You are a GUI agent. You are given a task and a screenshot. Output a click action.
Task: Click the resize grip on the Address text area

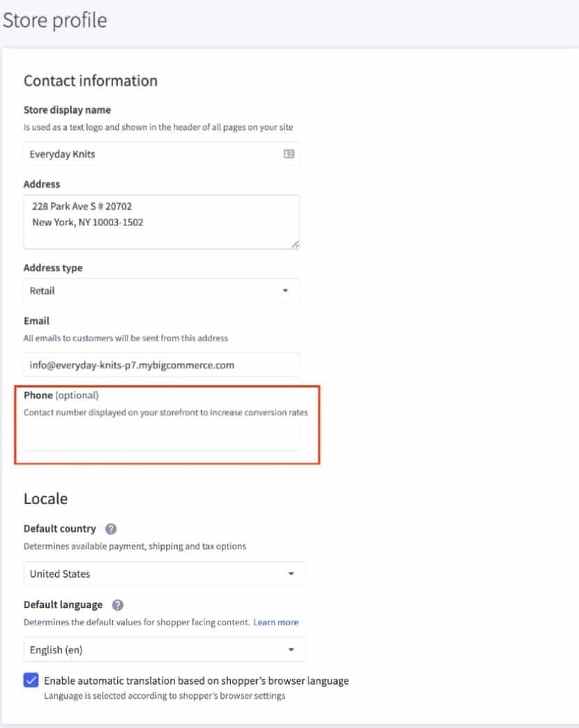pos(295,244)
